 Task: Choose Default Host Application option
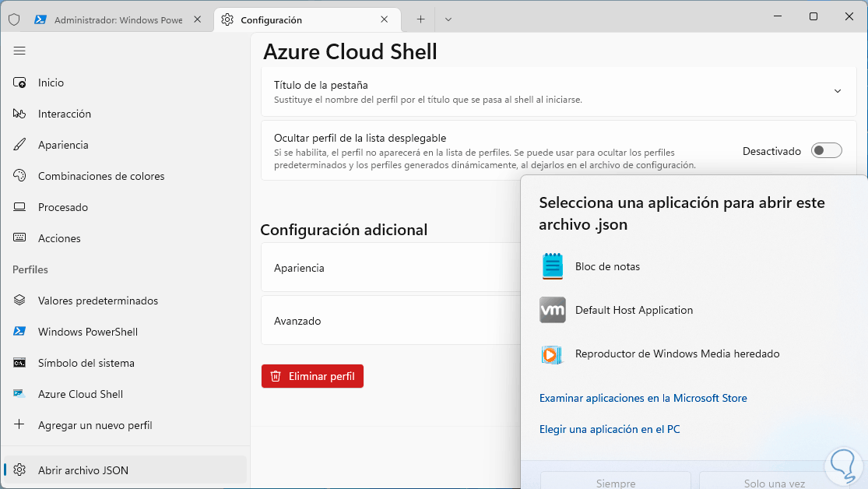pyautogui.click(x=633, y=310)
